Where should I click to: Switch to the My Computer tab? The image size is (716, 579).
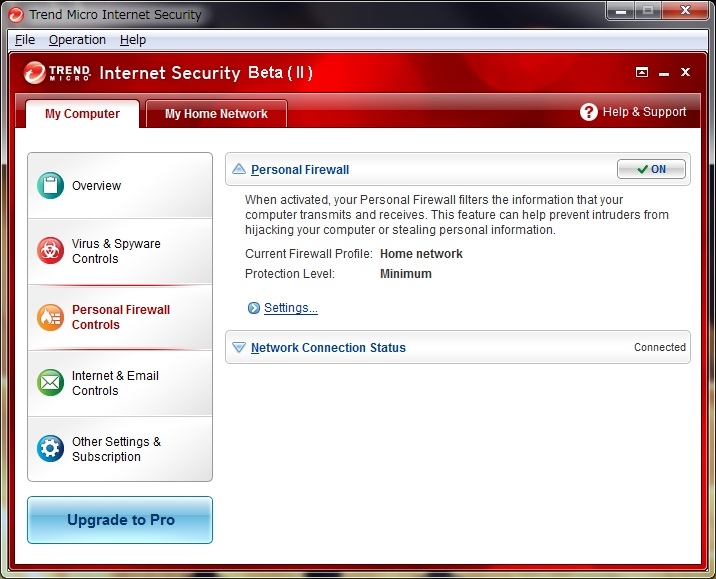tap(82, 114)
